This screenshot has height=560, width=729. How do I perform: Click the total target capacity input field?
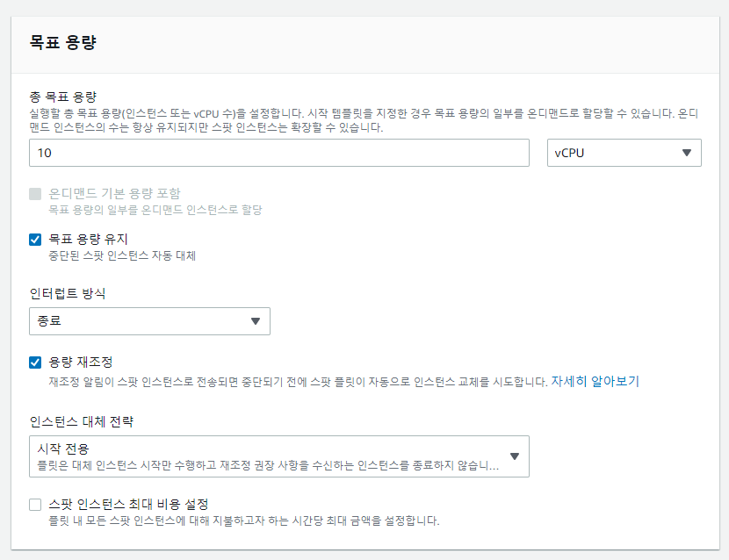(x=279, y=153)
